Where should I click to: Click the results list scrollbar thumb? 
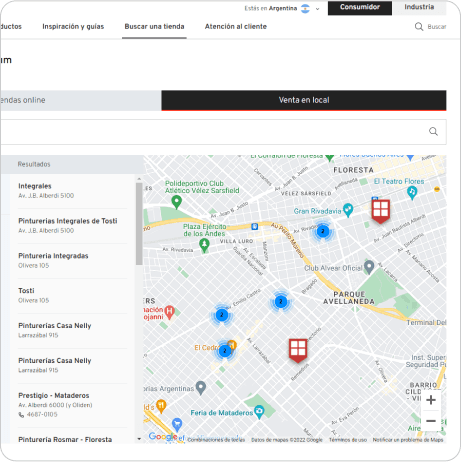coord(139,224)
